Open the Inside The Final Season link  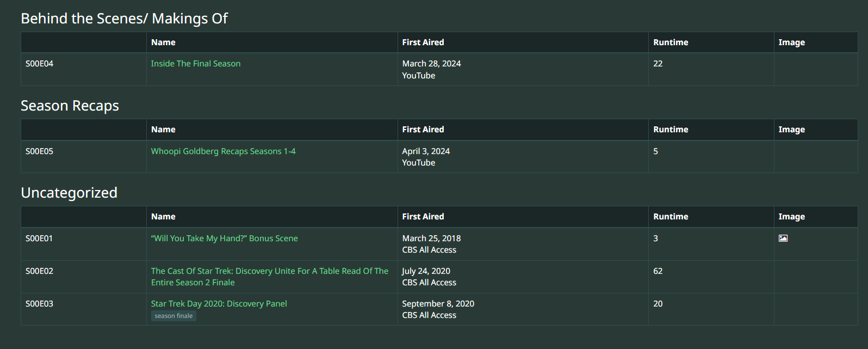195,64
